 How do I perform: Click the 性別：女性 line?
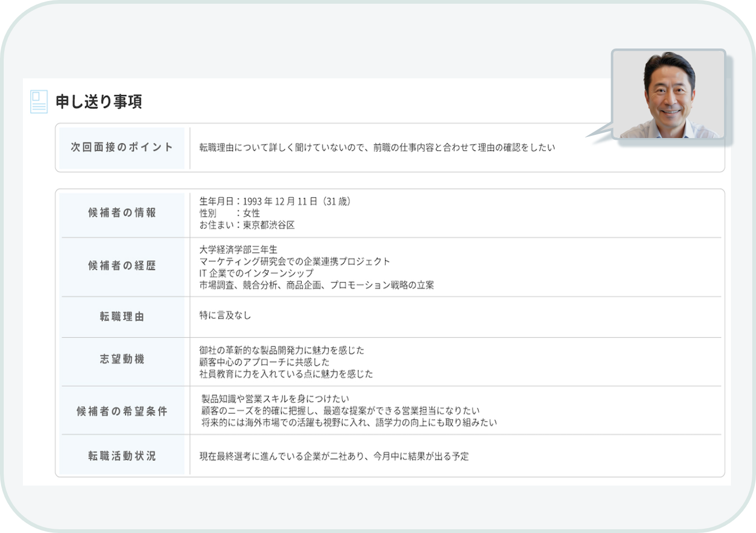coord(229,213)
